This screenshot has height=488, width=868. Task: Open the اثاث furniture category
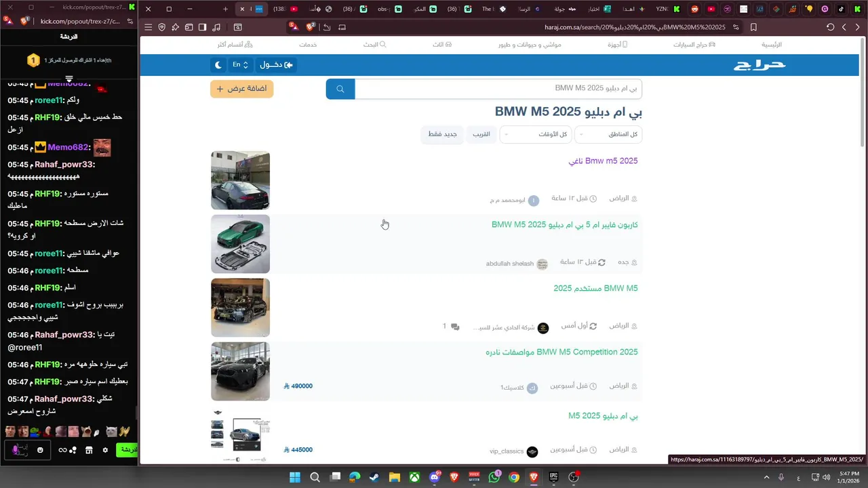442,45
